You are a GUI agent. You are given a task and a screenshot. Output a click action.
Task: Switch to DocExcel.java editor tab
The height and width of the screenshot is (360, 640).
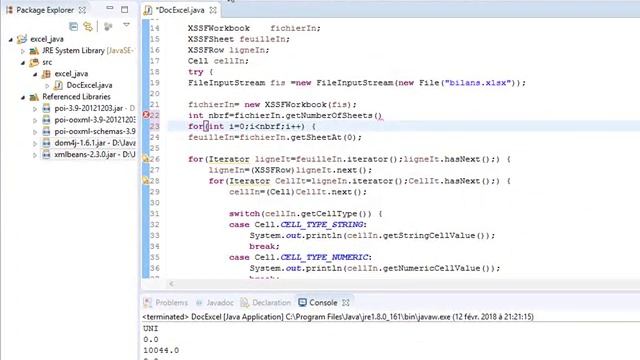tap(180, 10)
